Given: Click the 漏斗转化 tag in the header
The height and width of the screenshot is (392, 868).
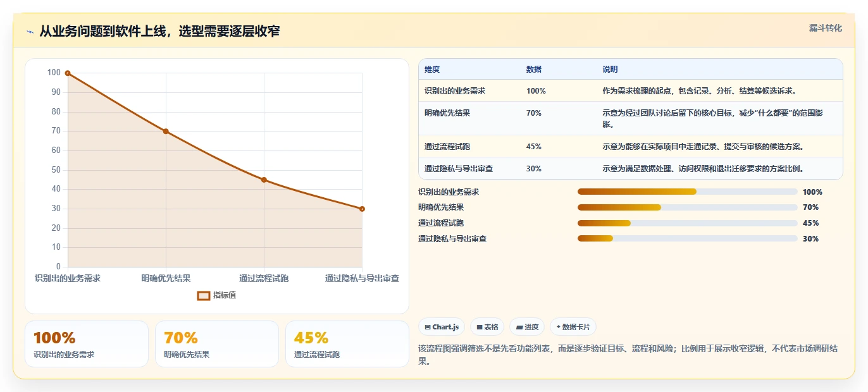Looking at the screenshot, I should pyautogui.click(x=826, y=28).
